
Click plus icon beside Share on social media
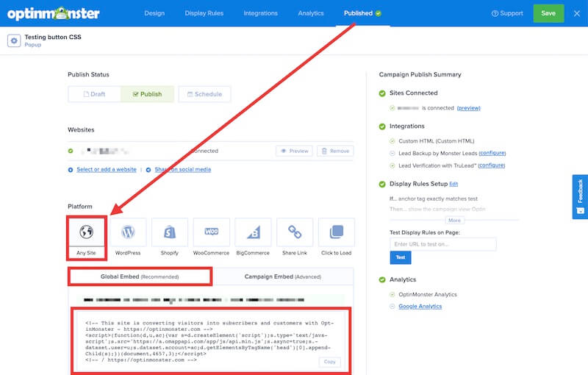click(148, 170)
